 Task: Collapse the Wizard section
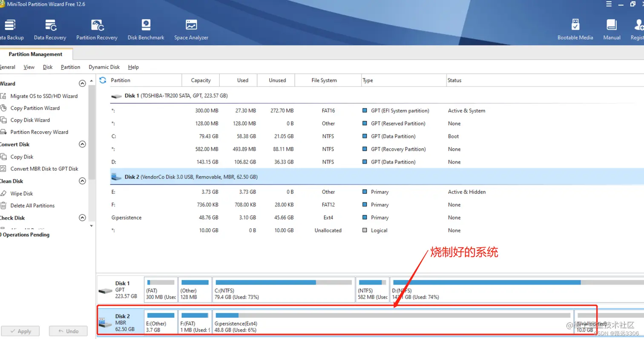click(83, 84)
